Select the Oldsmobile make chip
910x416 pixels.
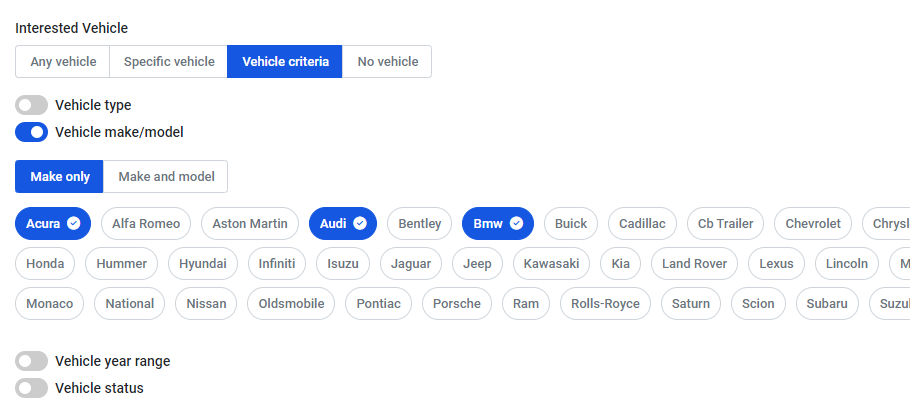coord(291,303)
